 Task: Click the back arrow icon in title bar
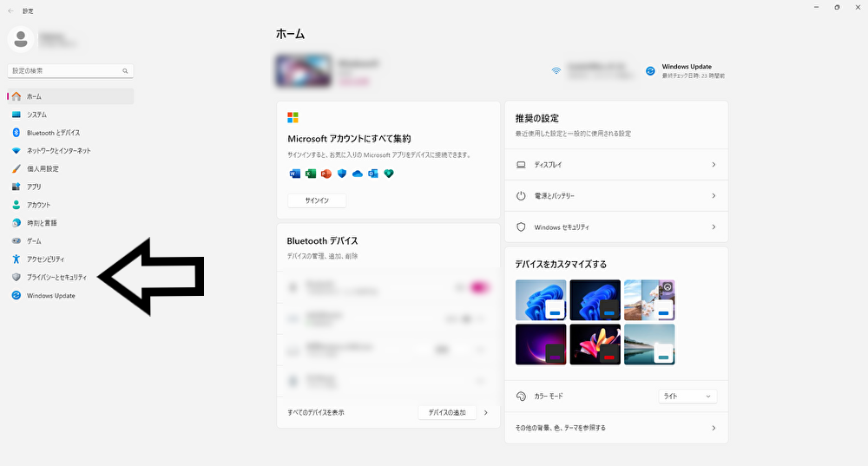pos(11,10)
